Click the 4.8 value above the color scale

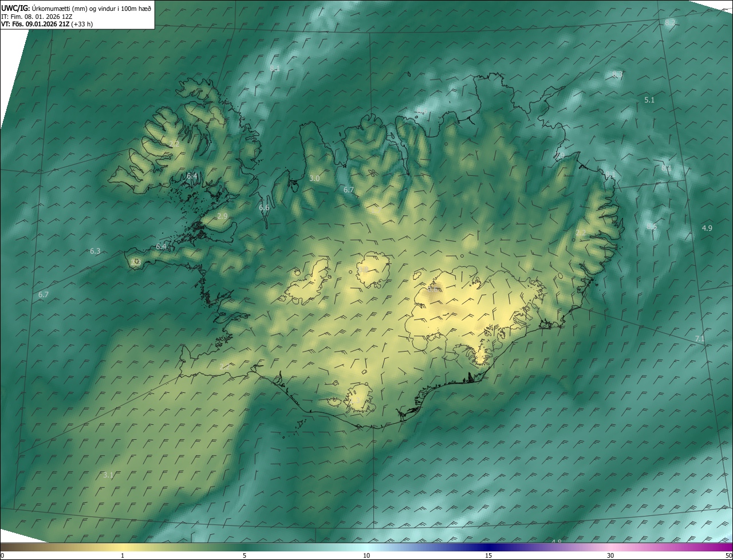coord(556,541)
